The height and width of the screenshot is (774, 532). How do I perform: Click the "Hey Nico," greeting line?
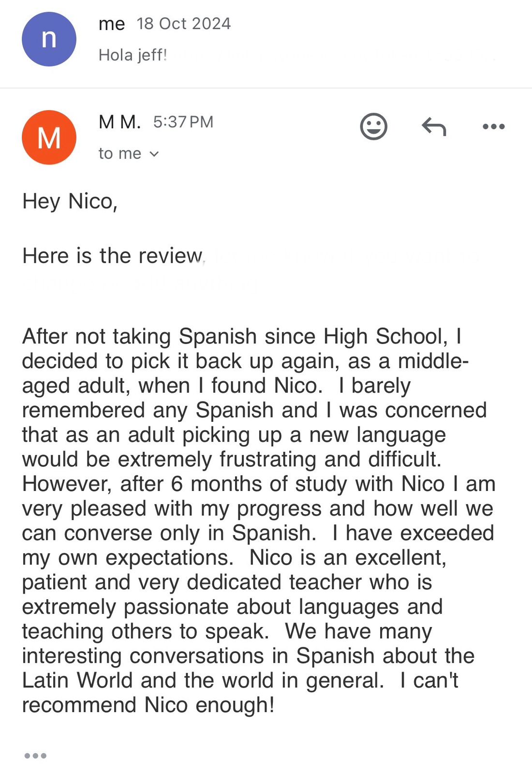pos(70,201)
